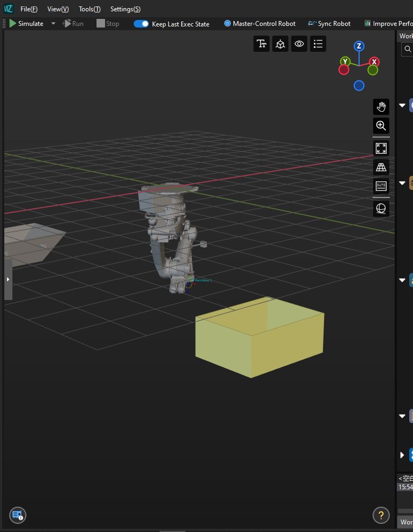Toggle the eye visibility button in viewport

[x=299, y=44]
